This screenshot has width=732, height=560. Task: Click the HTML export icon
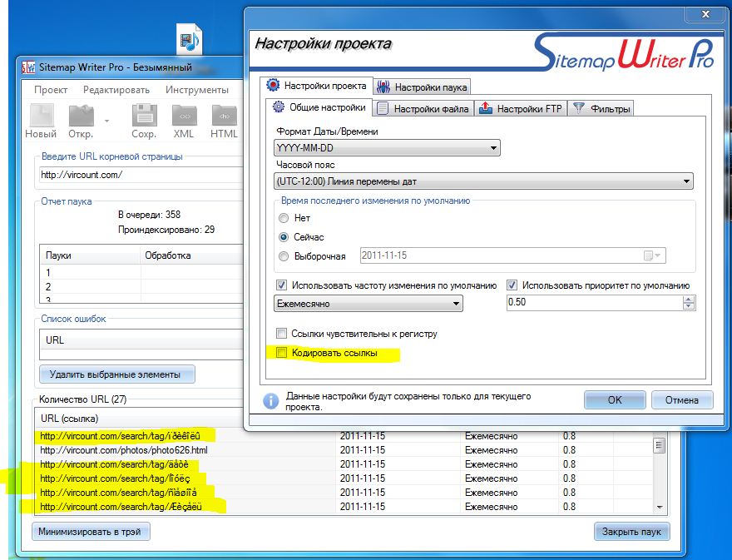click(224, 115)
